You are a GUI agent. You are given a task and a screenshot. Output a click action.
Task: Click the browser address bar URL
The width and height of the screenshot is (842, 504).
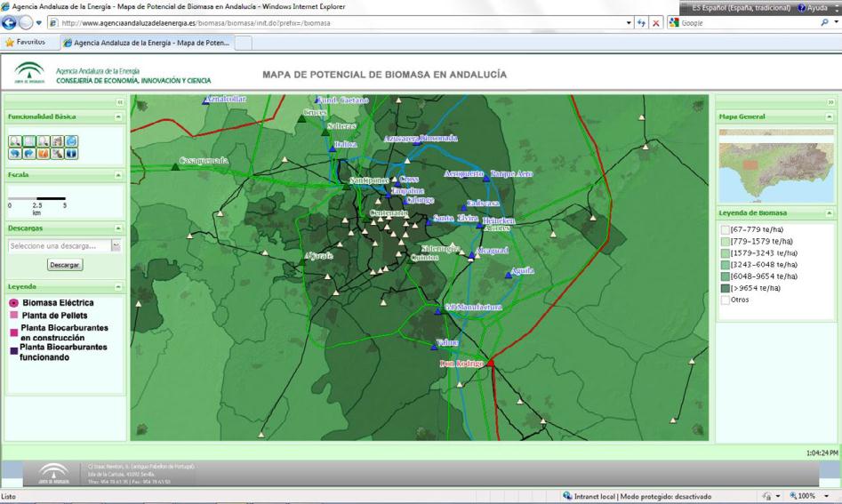196,23
